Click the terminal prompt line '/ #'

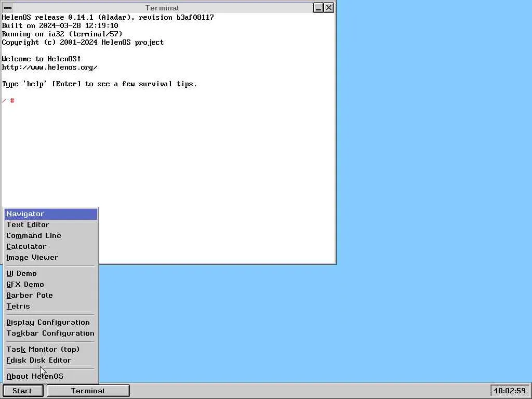tap(8, 100)
